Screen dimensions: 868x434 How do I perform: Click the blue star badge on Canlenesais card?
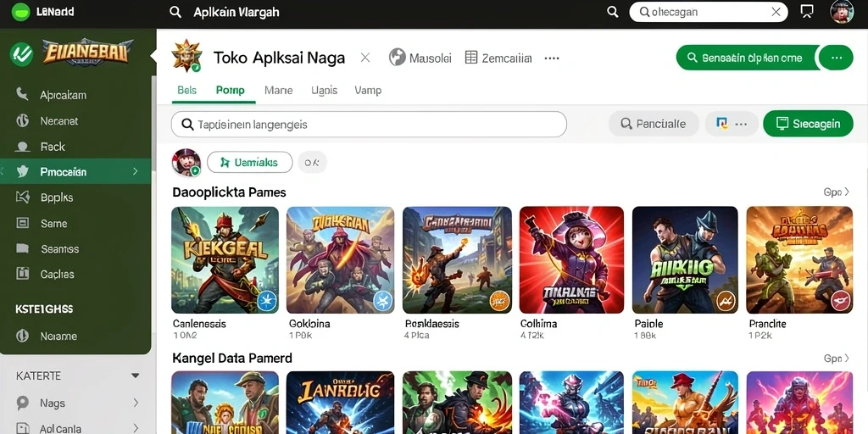click(267, 301)
